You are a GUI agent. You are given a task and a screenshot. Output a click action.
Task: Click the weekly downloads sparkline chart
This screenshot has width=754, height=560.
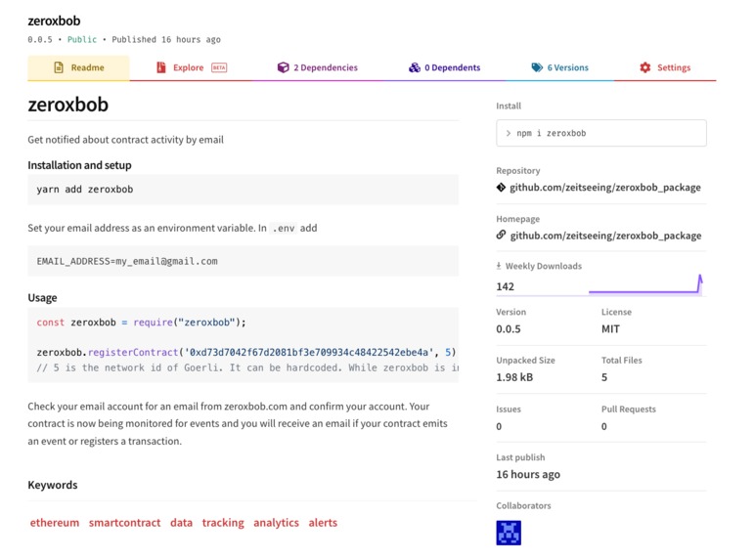pyautogui.click(x=645, y=284)
